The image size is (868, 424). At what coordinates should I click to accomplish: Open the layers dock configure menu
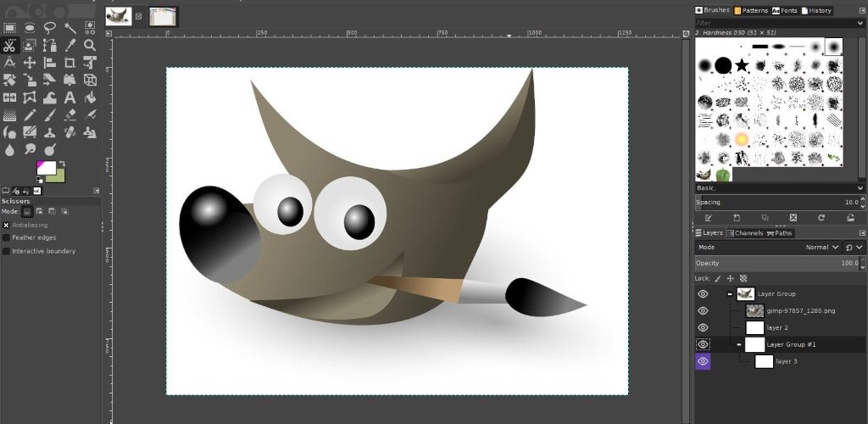point(862,233)
